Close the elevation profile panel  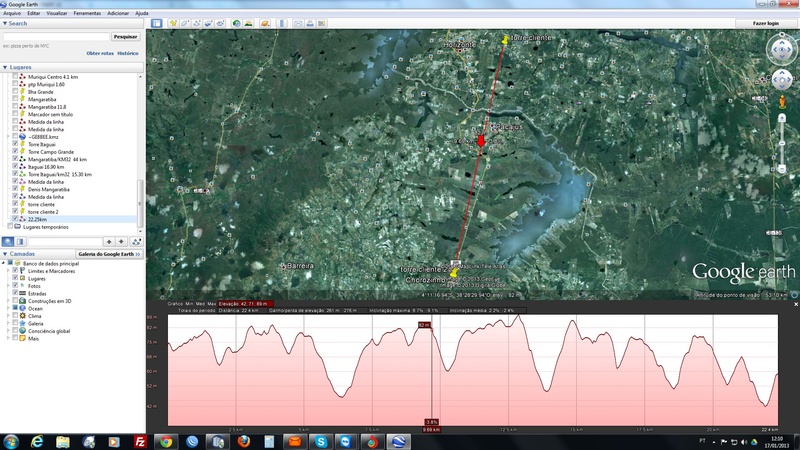(x=796, y=304)
